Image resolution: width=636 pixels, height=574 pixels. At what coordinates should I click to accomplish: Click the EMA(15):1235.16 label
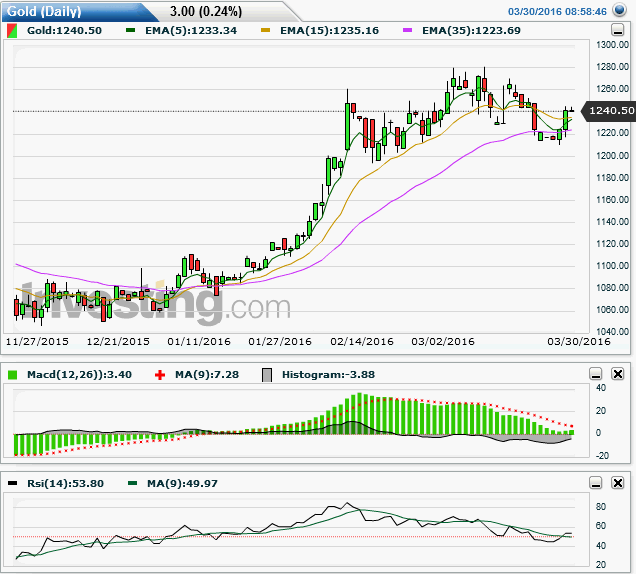(x=329, y=30)
